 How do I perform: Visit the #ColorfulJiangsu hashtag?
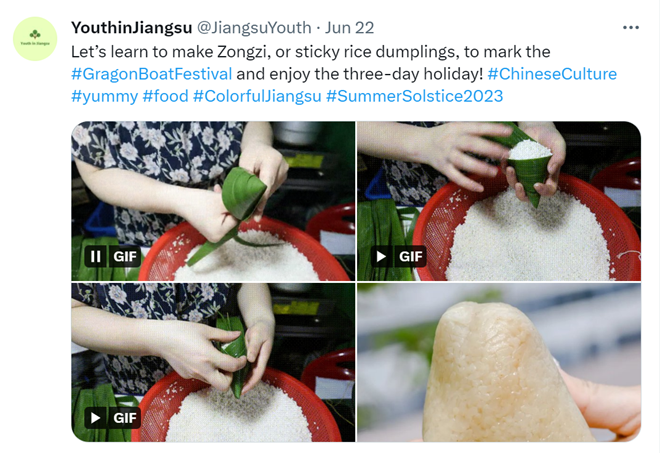pos(257,96)
